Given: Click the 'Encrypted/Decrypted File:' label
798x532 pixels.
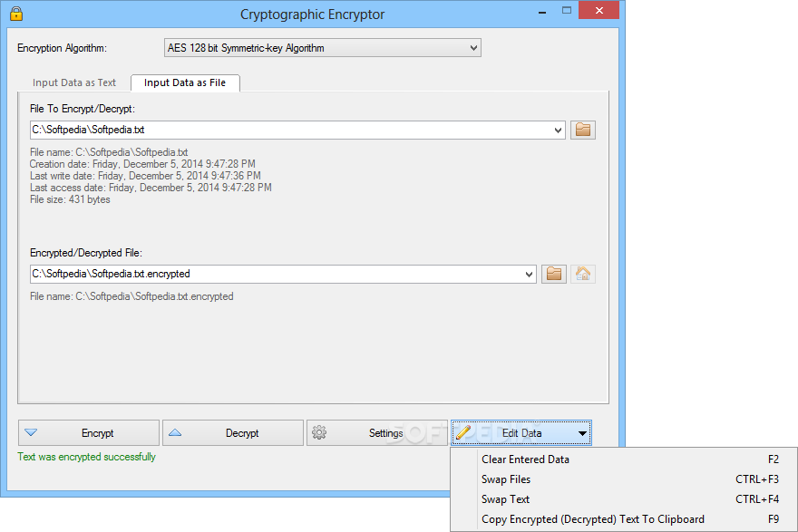Looking at the screenshot, I should tap(86, 253).
